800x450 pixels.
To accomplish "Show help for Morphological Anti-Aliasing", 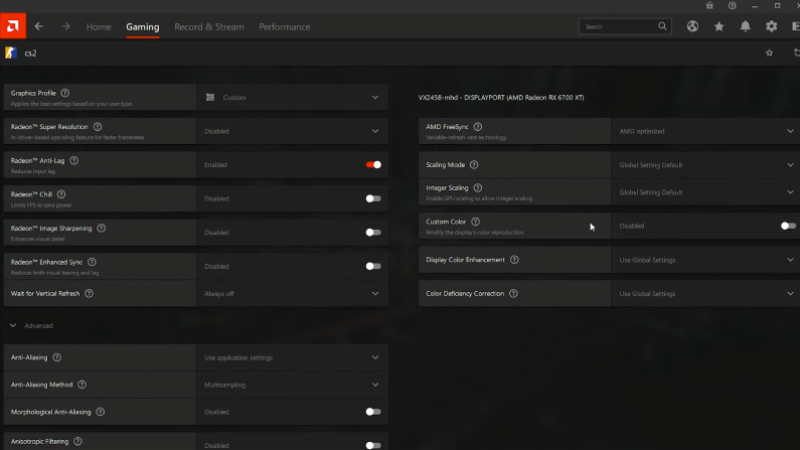I will [x=101, y=412].
